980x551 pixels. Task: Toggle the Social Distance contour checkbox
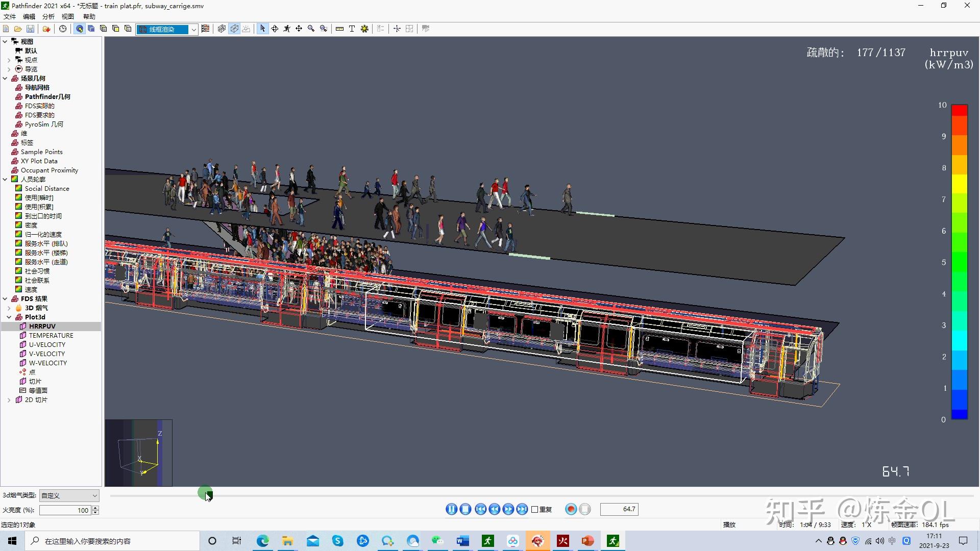19,188
